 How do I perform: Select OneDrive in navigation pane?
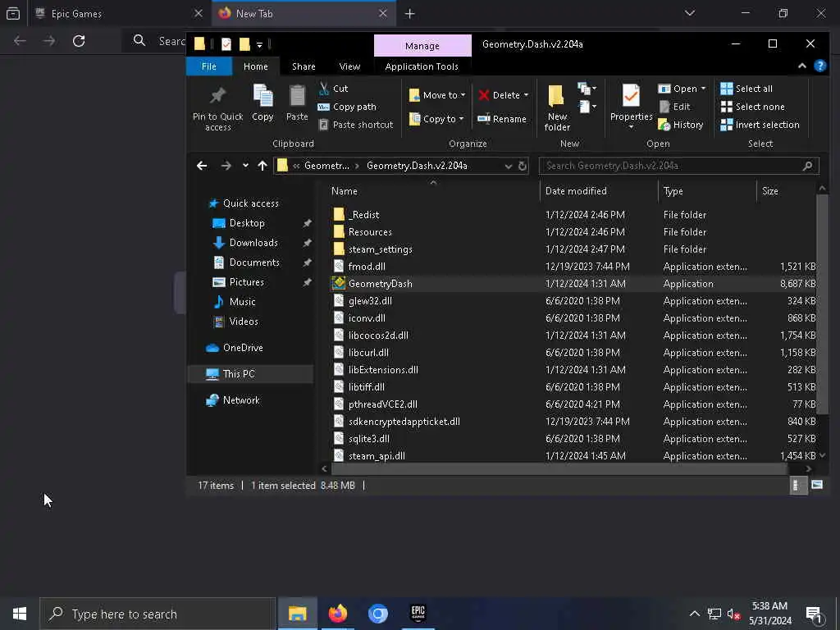(x=243, y=348)
